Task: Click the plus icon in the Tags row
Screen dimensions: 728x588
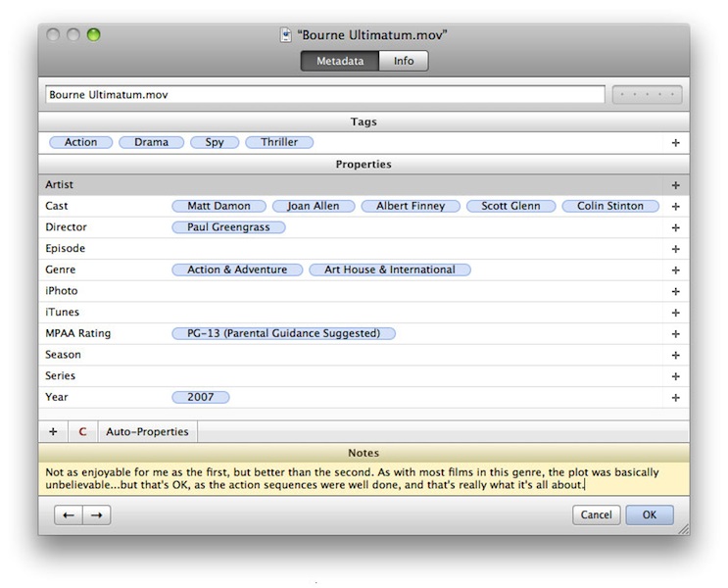Action: [x=675, y=143]
